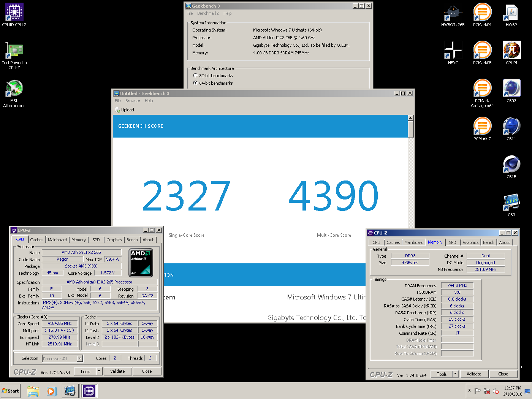Open Bench tab in right CPU-Z window
This screenshot has height=399, width=532.
pyautogui.click(x=489, y=242)
